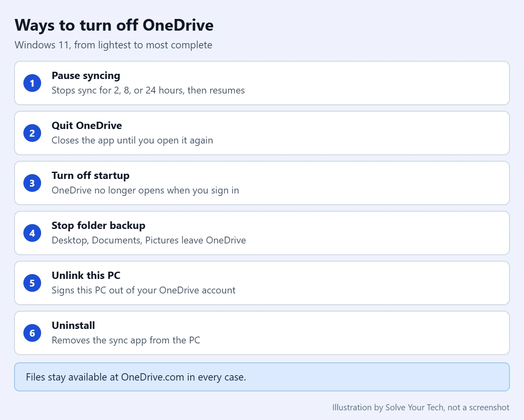Screen dimensions: 524x420
Task: Click 'Signs this PC out of your OneDrive account'
Action: 143,290
